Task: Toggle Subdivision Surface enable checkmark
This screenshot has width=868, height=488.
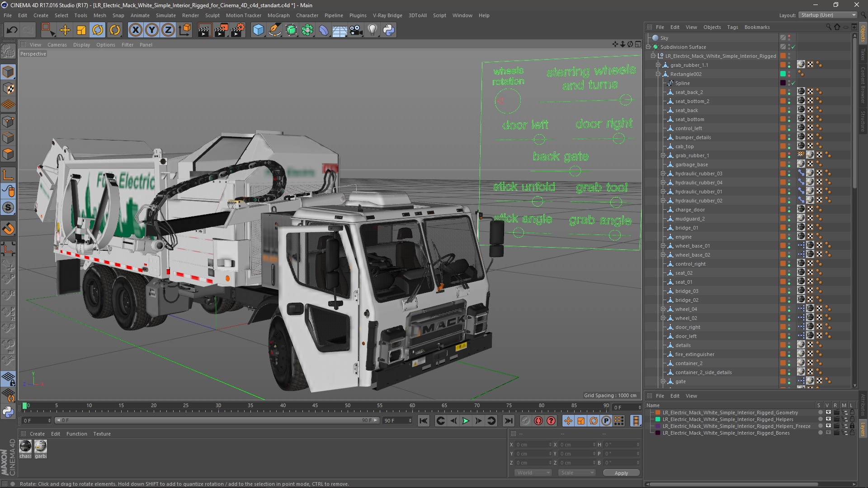Action: [x=793, y=47]
